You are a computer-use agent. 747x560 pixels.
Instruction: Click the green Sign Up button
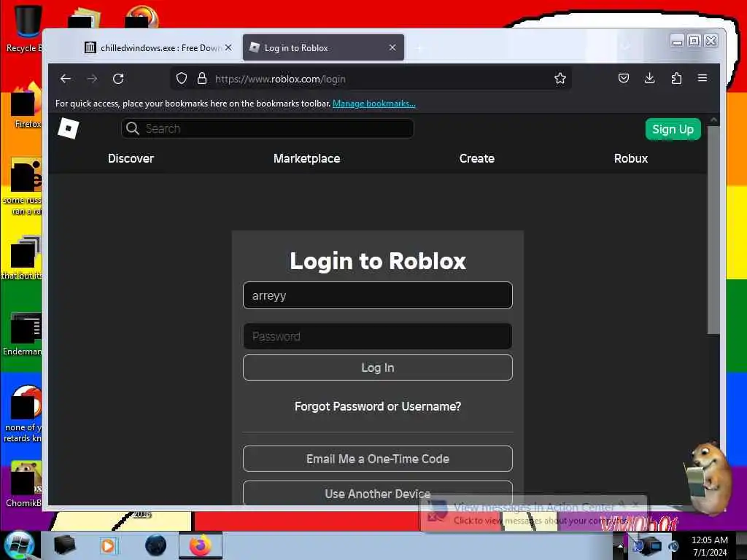tap(673, 130)
